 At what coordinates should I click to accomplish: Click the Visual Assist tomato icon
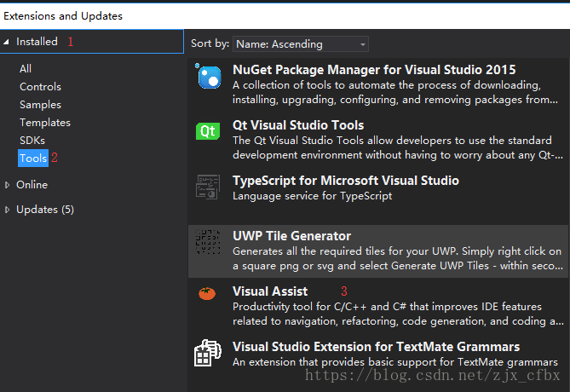click(x=207, y=293)
